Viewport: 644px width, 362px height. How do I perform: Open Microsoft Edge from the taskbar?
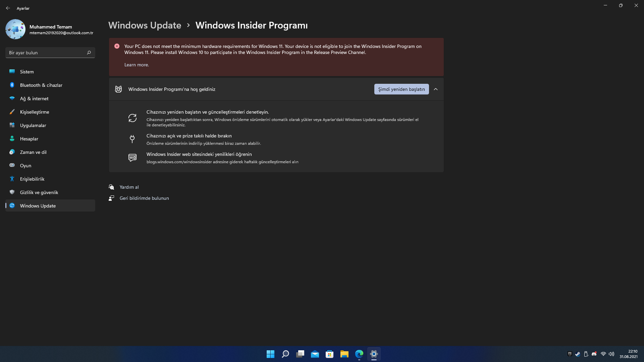point(359,354)
